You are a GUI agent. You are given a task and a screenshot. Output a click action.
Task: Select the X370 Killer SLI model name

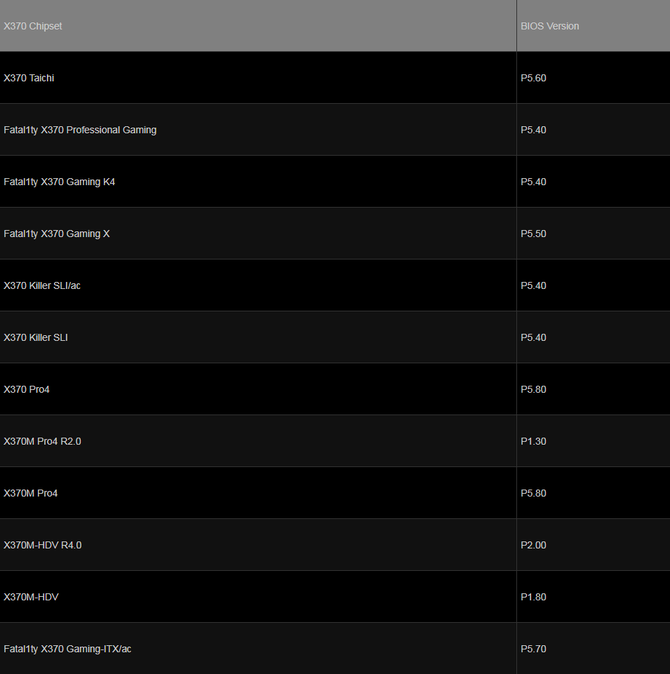point(36,338)
